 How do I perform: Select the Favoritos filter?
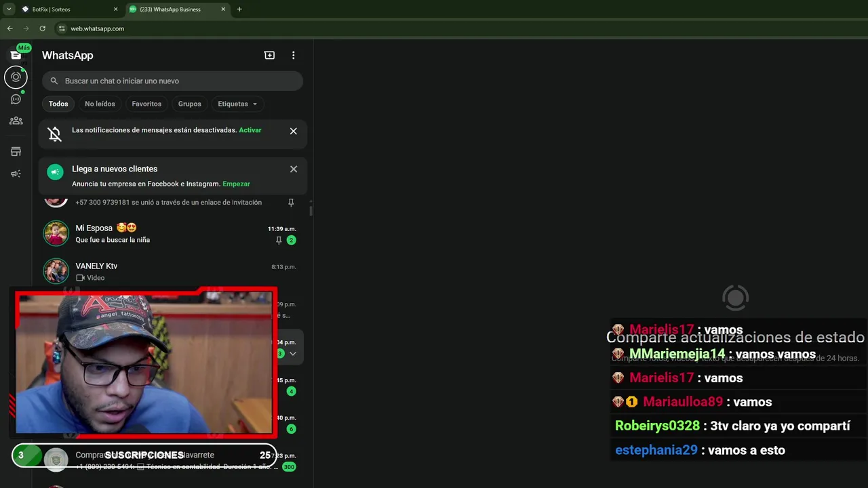[146, 104]
